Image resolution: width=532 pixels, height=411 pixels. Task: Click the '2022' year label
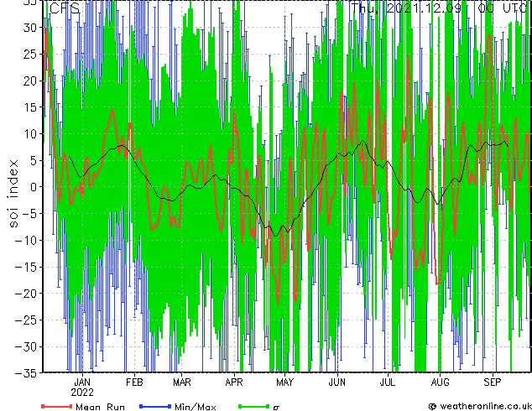coord(82,393)
